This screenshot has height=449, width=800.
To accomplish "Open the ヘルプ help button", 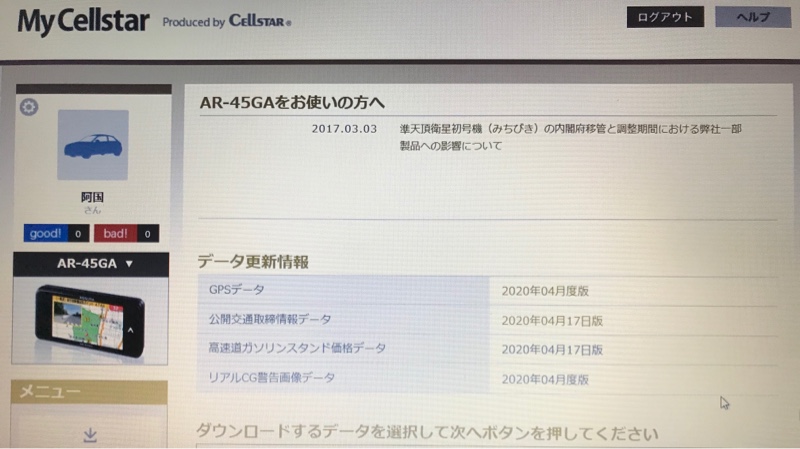I will coord(753,17).
